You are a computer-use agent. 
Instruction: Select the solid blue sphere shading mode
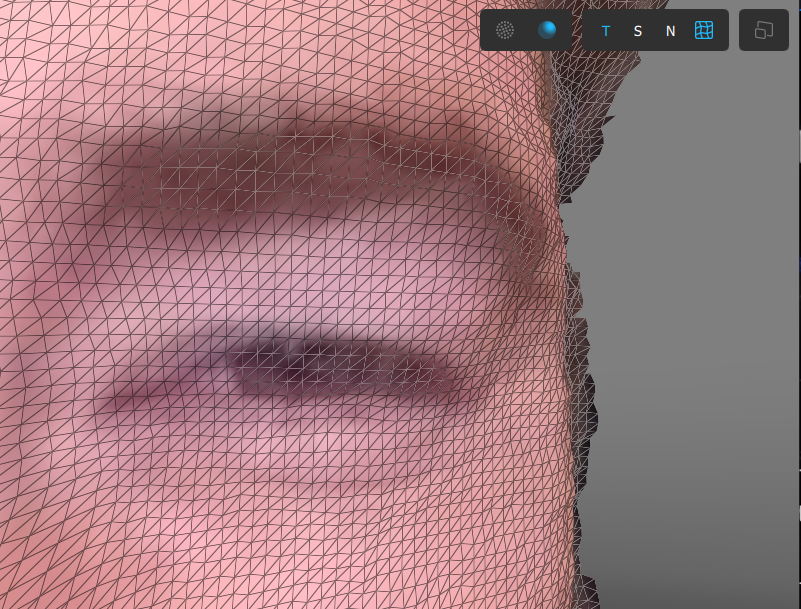546,30
